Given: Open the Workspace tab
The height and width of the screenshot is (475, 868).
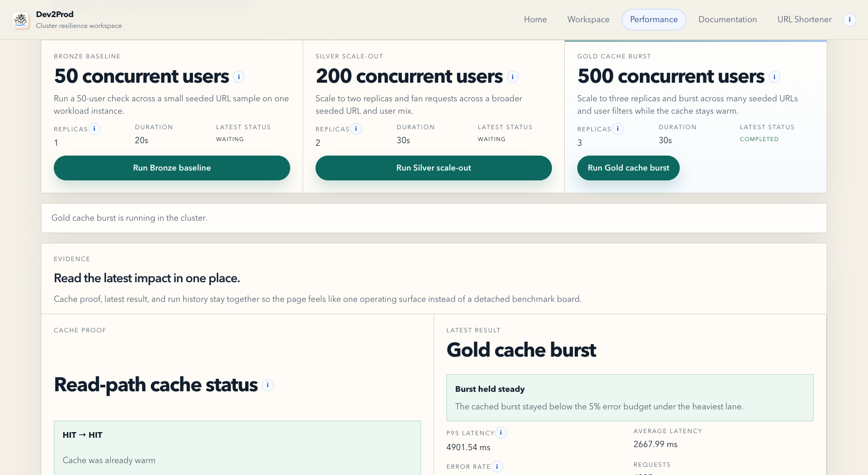Looking at the screenshot, I should tap(588, 20).
